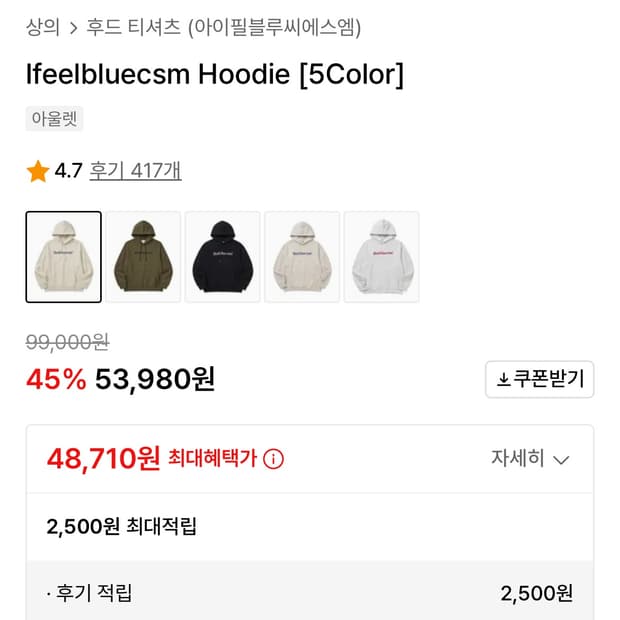Pick the light gray hoodie thumbnail
The width and height of the screenshot is (620, 620).
(x=382, y=257)
